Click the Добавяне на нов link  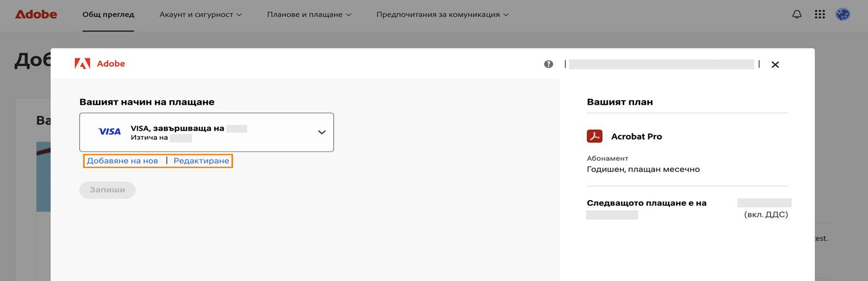tap(123, 161)
